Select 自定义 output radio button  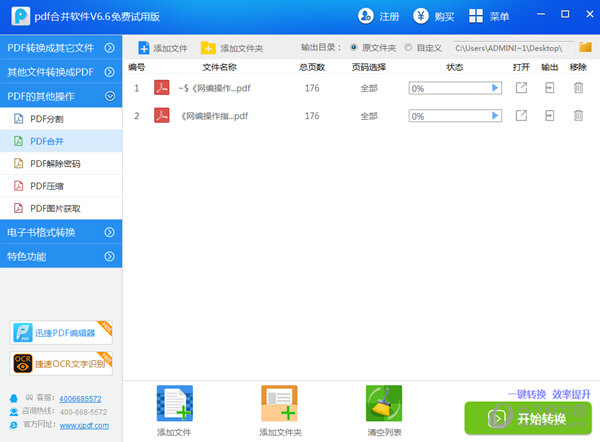point(408,47)
